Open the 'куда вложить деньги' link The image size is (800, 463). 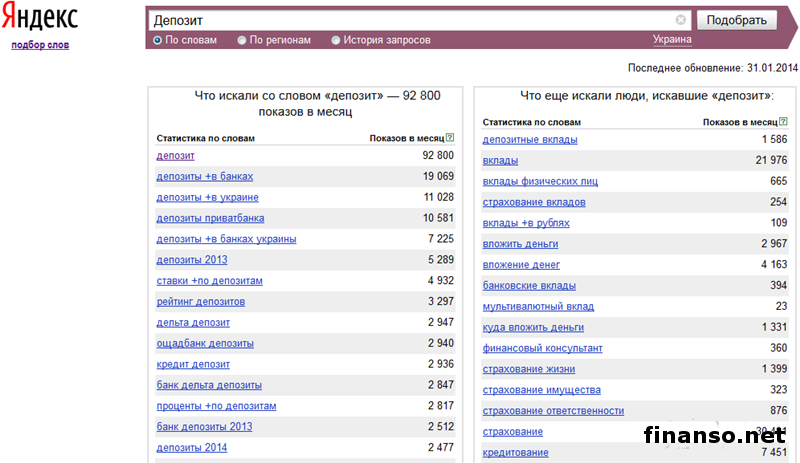533,327
